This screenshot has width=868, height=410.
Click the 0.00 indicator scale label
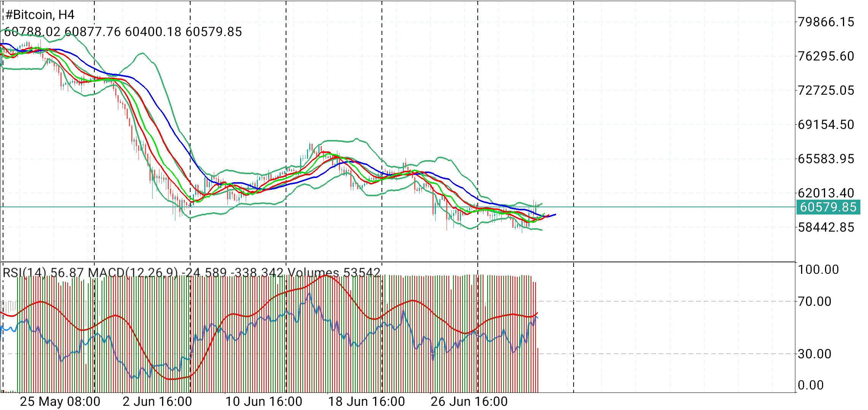811,385
